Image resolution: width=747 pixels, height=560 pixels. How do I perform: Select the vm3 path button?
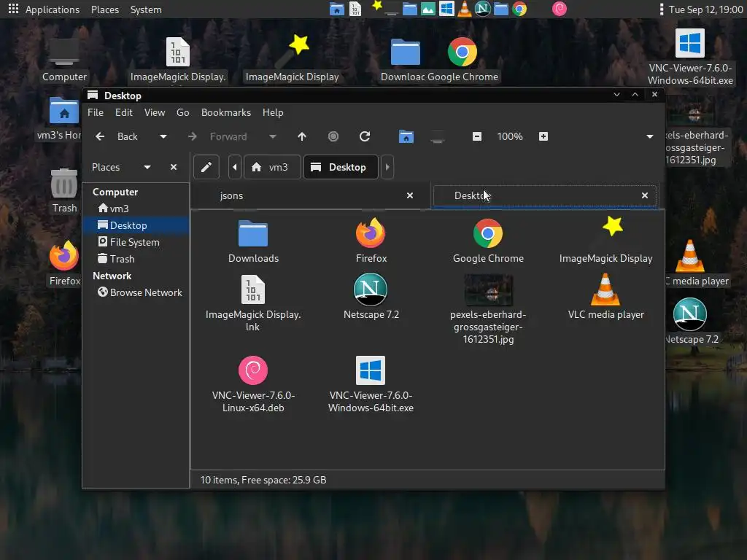(272, 167)
